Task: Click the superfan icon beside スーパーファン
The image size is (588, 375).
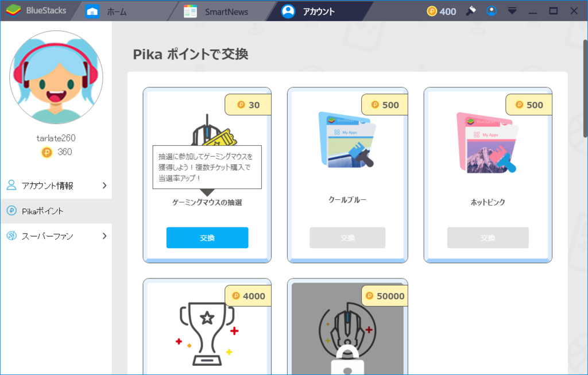Action: click(11, 235)
